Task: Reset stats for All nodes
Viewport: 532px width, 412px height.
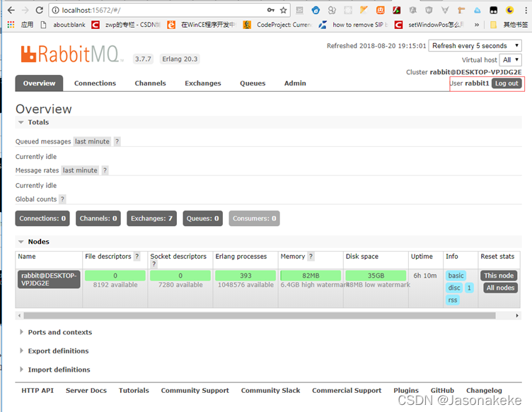Action: pyautogui.click(x=500, y=288)
